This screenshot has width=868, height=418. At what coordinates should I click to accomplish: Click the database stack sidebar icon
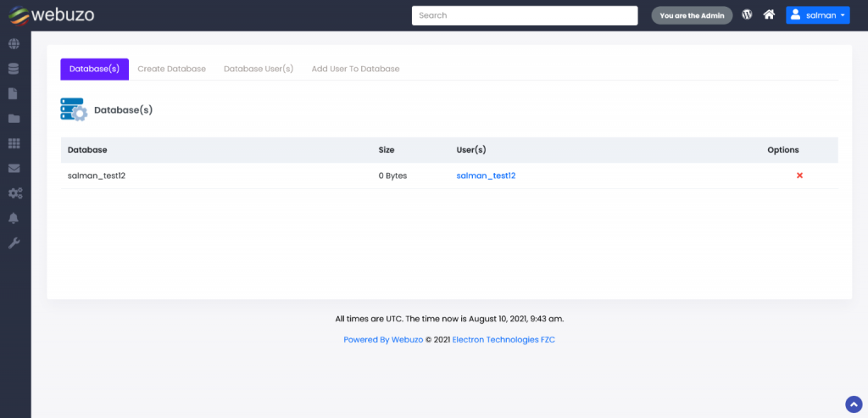(14, 69)
